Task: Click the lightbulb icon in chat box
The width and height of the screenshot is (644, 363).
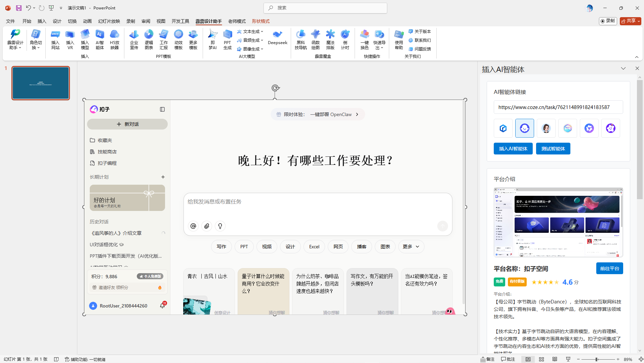Action: click(220, 226)
